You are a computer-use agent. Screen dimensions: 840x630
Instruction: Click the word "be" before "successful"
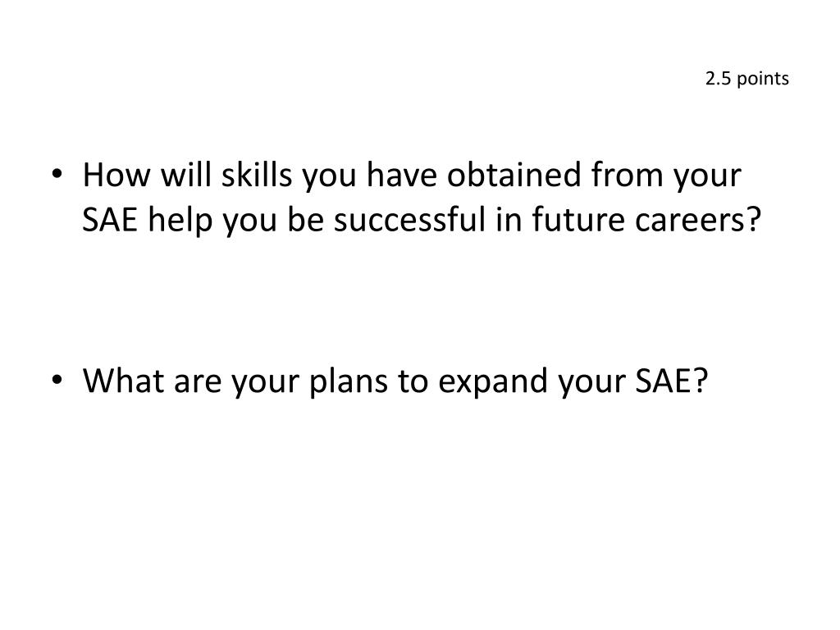[305, 220]
